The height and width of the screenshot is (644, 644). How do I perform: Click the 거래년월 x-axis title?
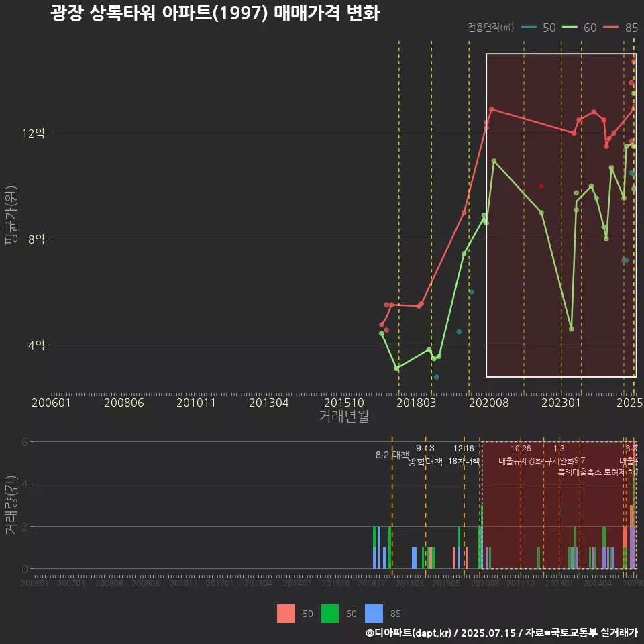[x=343, y=416]
